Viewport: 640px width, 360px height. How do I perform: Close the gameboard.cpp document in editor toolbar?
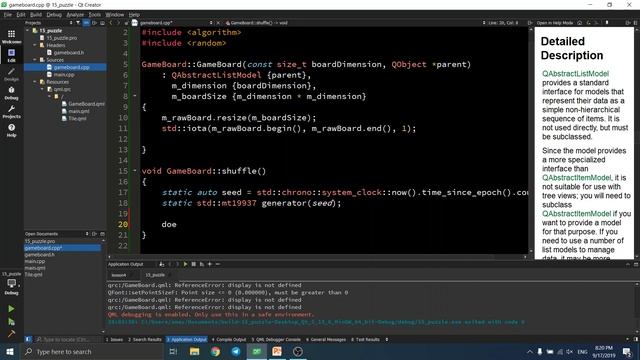218,23
